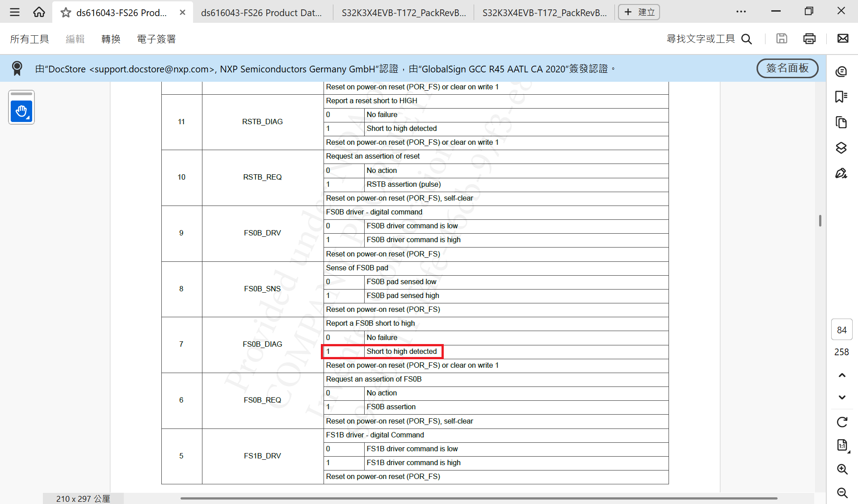
Task: Zoom in with the plus magnifier
Action: coord(842,469)
